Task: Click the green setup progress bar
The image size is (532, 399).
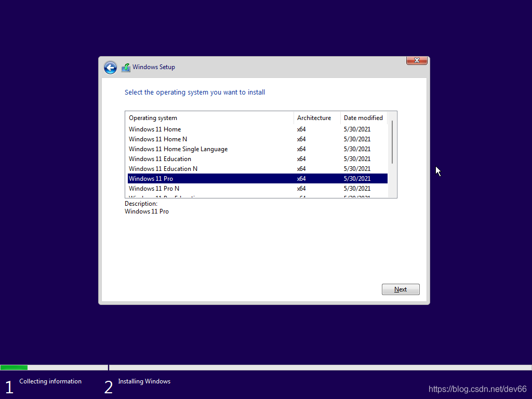Action: 14,367
